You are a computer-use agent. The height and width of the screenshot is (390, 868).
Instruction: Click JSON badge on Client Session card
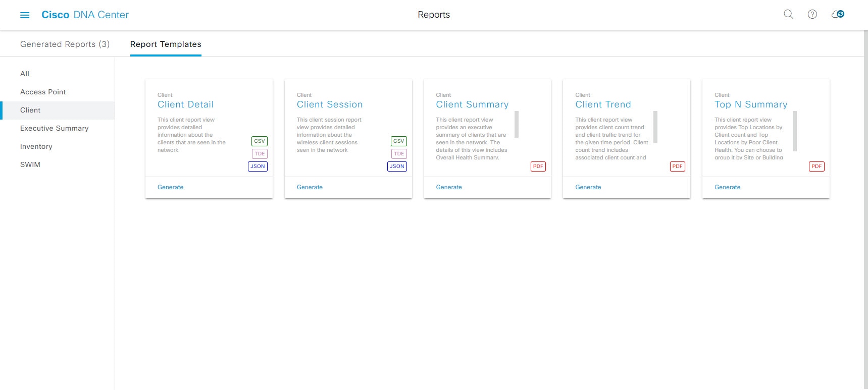397,166
